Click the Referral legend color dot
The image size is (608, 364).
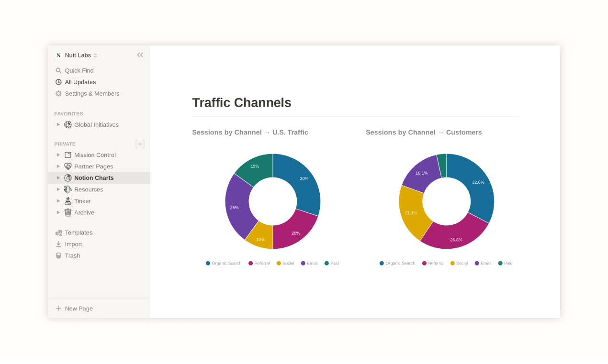pyautogui.click(x=250, y=263)
